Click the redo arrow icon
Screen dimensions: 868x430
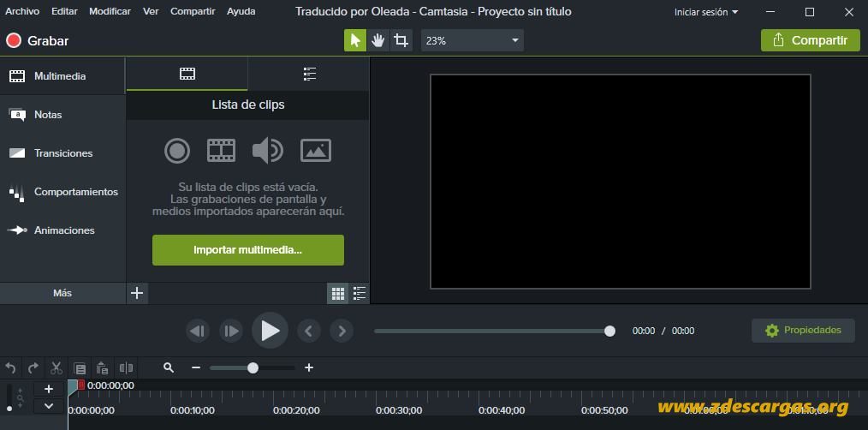pos(33,367)
